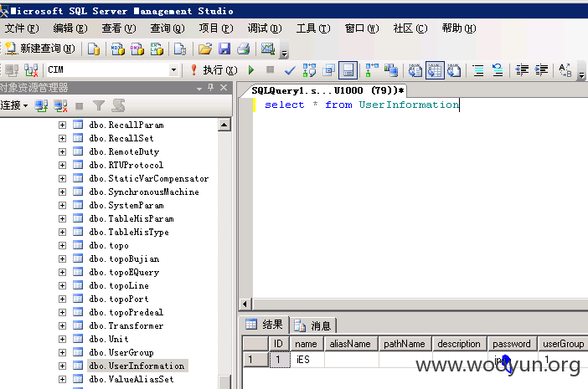This screenshot has width=588, height=389.
Task: Select dbo.topoPredeal table in tree
Action: [x=126, y=312]
